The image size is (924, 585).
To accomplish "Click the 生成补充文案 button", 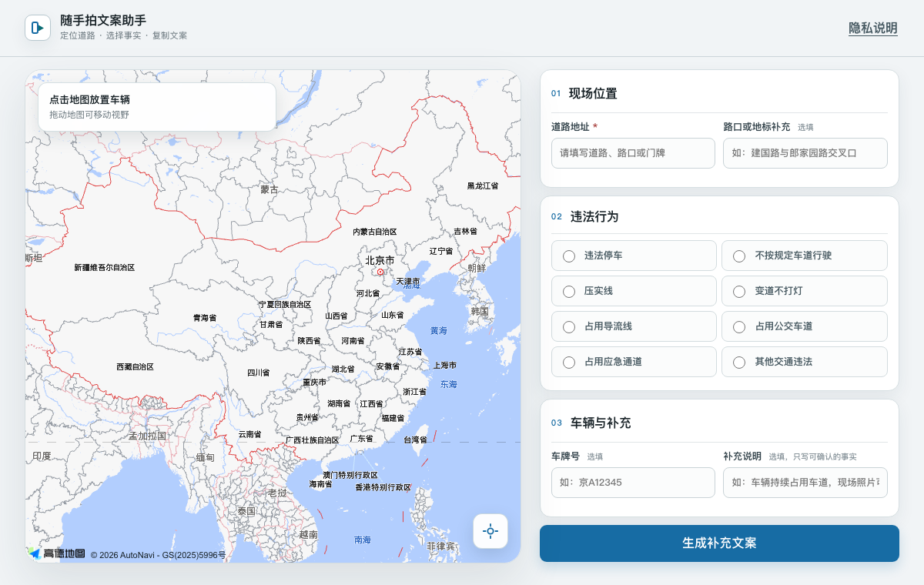I will [719, 543].
